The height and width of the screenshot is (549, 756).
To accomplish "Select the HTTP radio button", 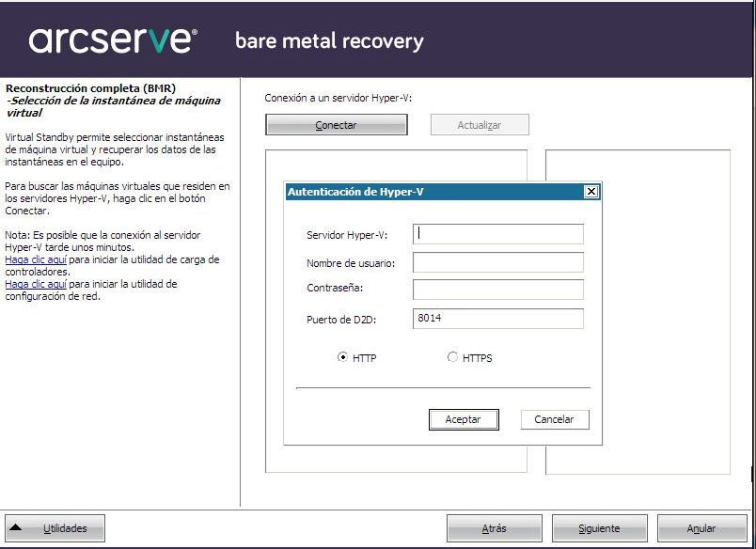I will (342, 357).
